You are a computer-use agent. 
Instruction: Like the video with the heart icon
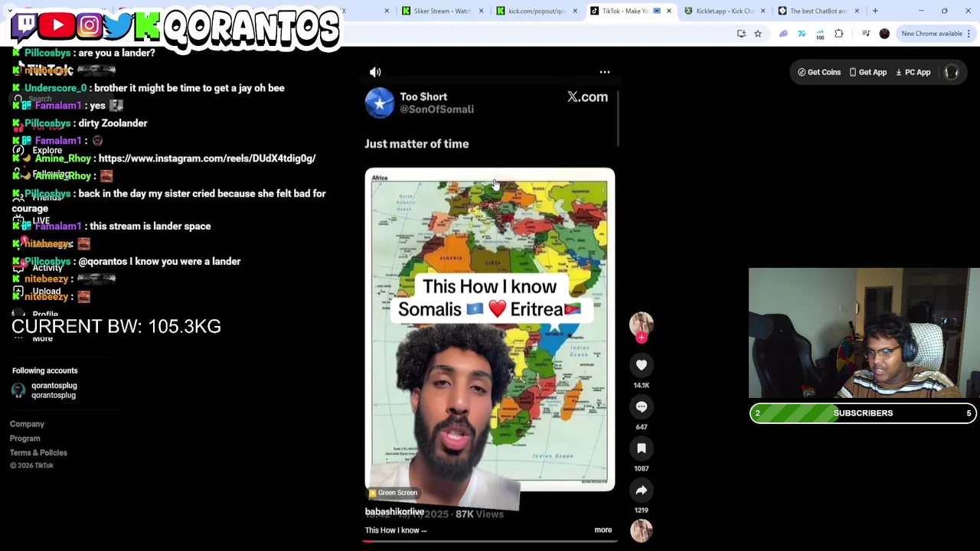642,365
